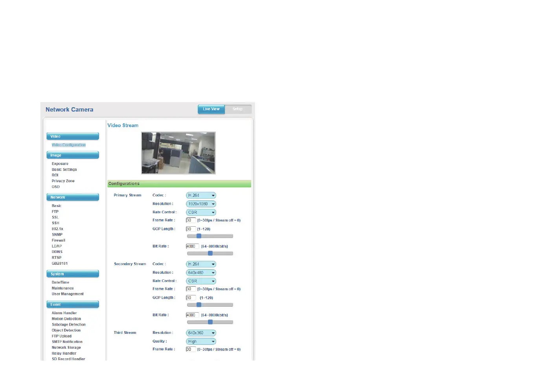Open DDNS settings
This screenshot has width=557, height=392.
coord(57,252)
